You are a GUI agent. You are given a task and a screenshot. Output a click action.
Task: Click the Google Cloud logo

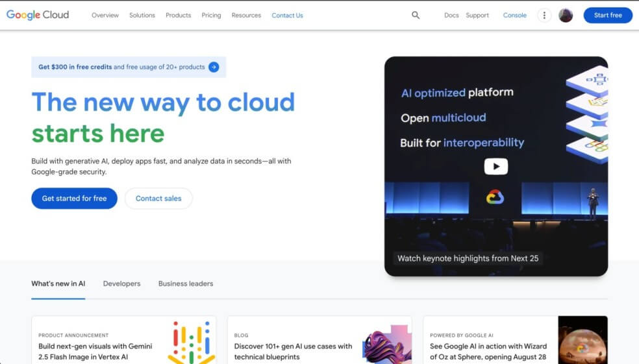point(38,15)
